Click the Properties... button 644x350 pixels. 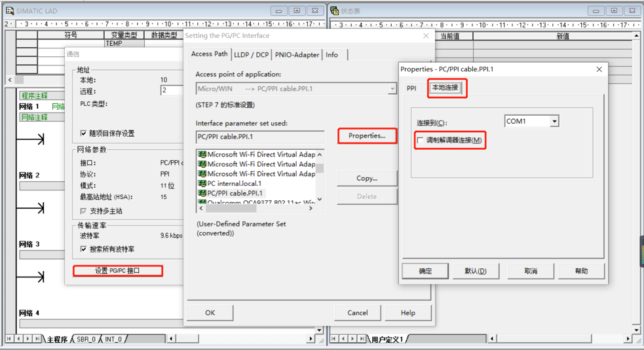[x=367, y=136]
